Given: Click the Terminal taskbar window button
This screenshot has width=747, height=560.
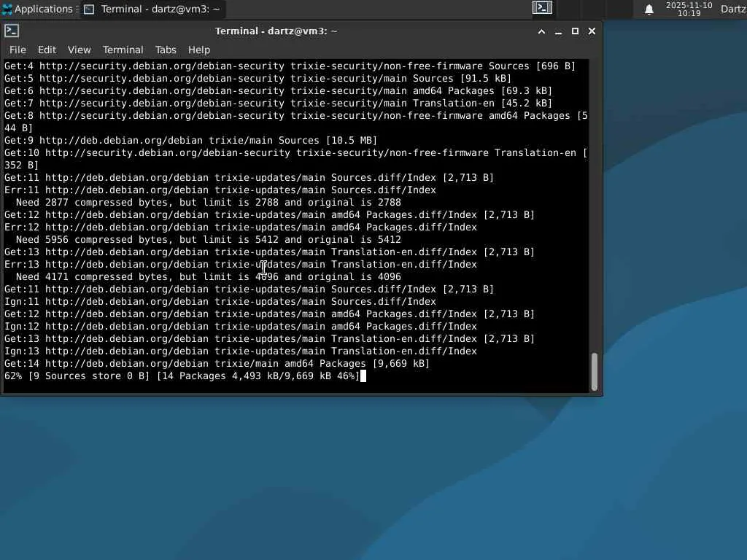Looking at the screenshot, I should [x=152, y=9].
